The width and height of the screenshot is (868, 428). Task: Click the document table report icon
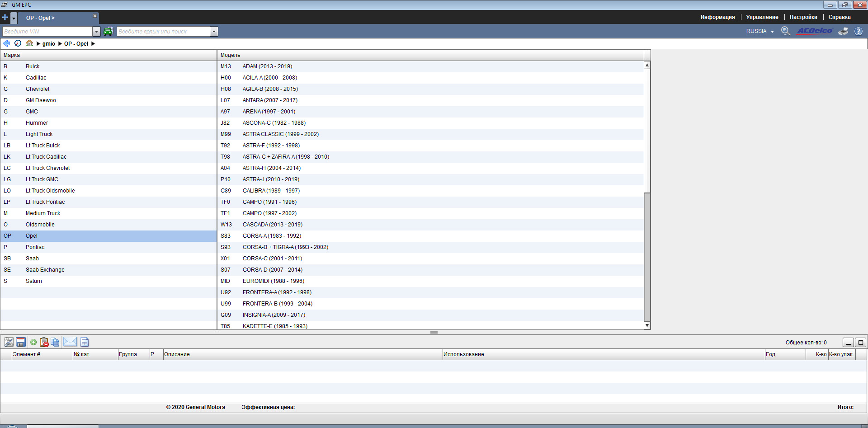(x=85, y=342)
